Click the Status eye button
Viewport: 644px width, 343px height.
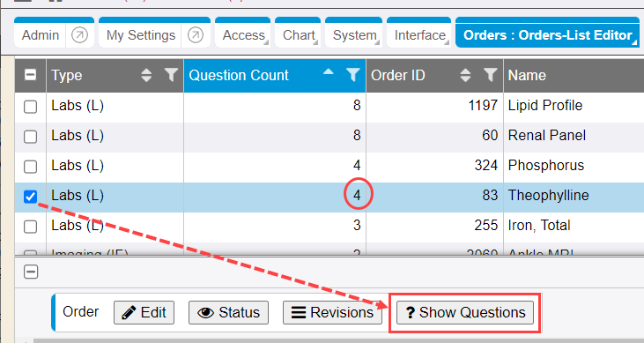pyautogui.click(x=228, y=312)
